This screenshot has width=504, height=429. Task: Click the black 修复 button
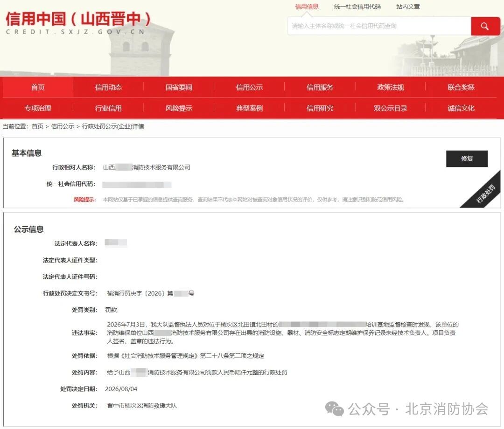[467, 159]
